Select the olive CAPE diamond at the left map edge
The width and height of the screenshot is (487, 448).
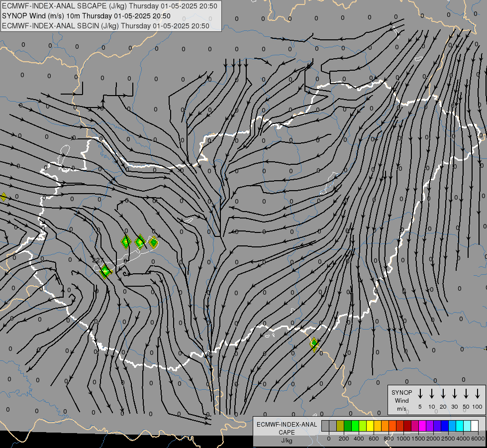[3, 197]
